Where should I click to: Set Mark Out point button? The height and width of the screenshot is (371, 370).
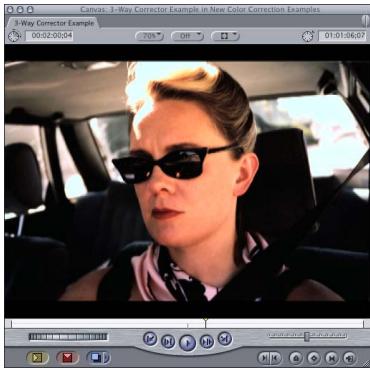click(x=275, y=358)
